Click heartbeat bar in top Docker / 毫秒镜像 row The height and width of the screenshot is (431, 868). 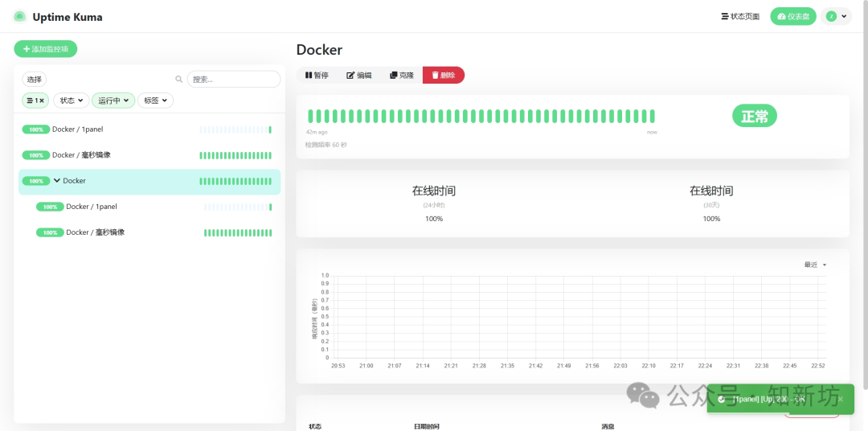235,156
